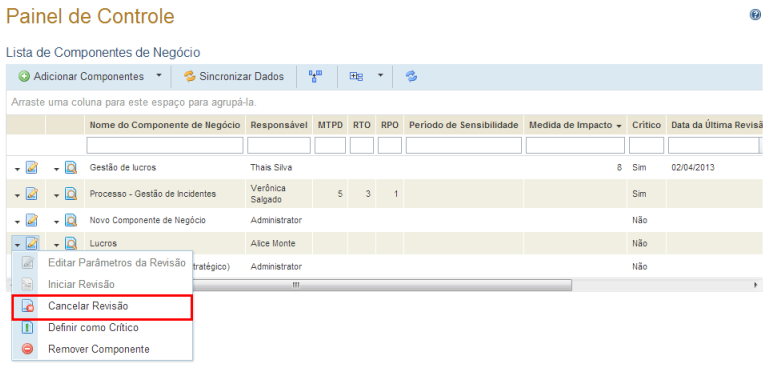
Task: Click the Alice Monte responsible cell
Action: pos(279,244)
